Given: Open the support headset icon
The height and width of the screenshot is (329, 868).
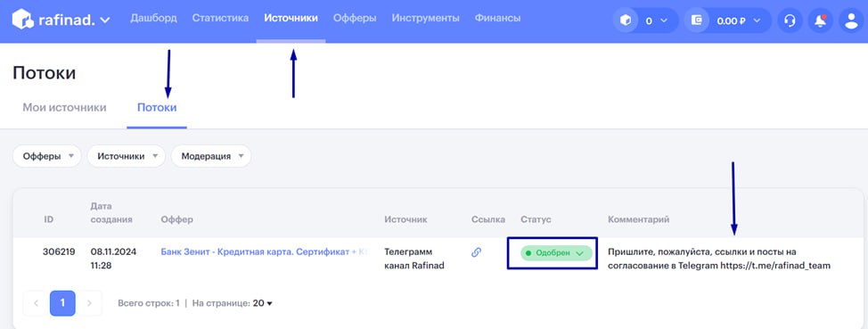Looking at the screenshot, I should click(790, 21).
